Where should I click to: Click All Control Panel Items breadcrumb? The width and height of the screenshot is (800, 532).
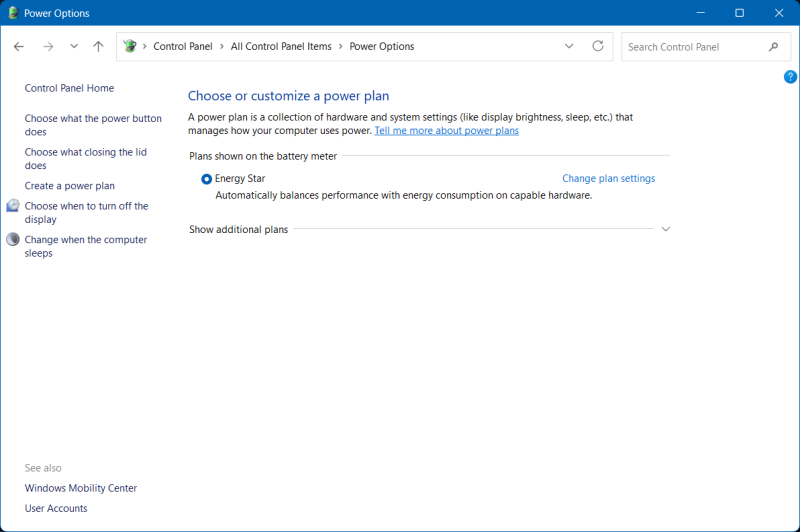[280, 47]
